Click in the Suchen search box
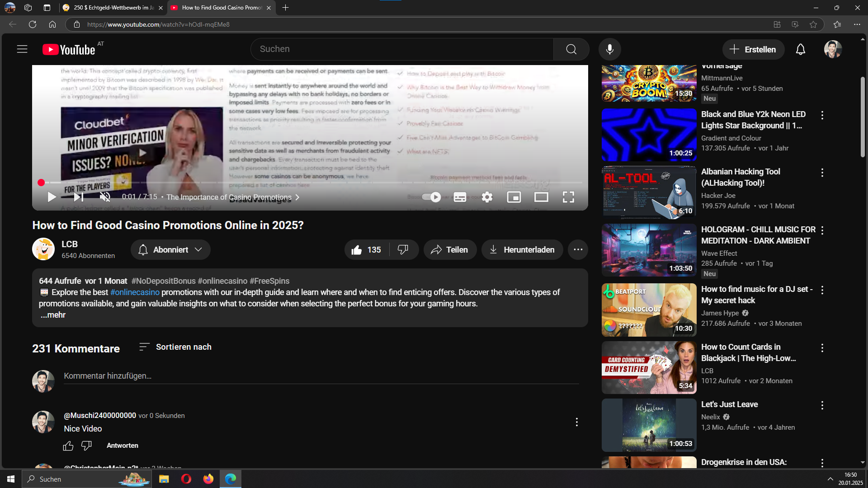Image resolution: width=868 pixels, height=488 pixels. click(x=402, y=49)
